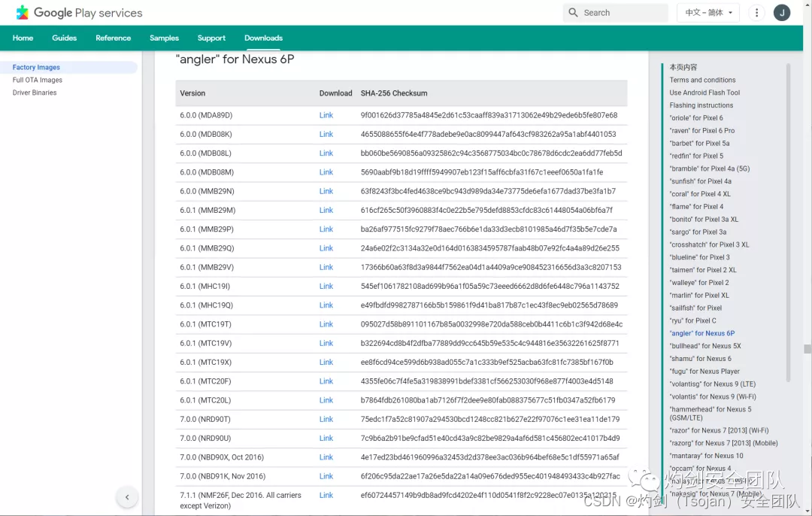Jump to "coral" for Pixel 4 XL
Screen dimensions: 812x516
click(700, 194)
